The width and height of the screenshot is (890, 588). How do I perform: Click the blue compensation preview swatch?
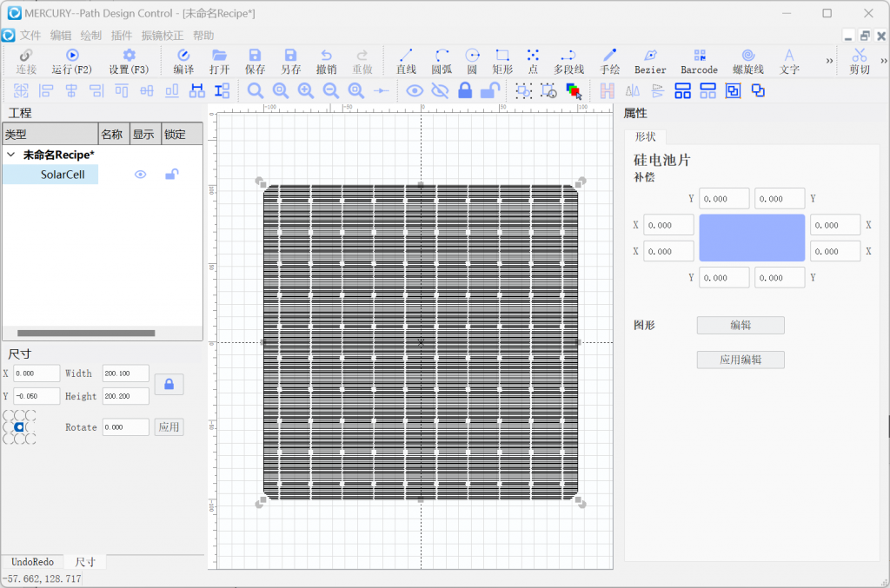752,238
